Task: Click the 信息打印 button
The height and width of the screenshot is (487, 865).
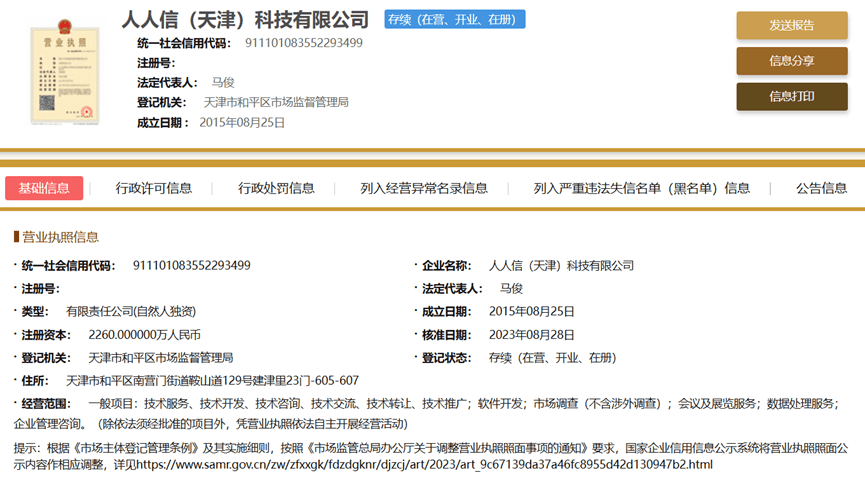Action: point(792,97)
